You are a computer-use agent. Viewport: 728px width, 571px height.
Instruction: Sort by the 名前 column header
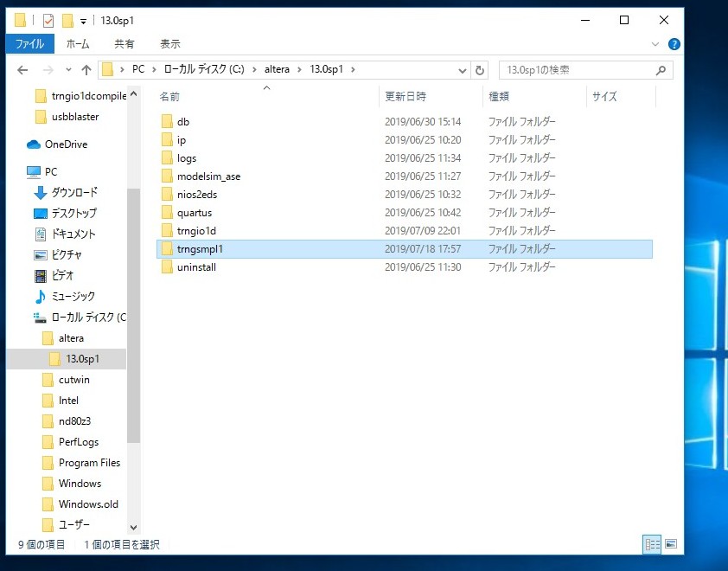(x=169, y=97)
